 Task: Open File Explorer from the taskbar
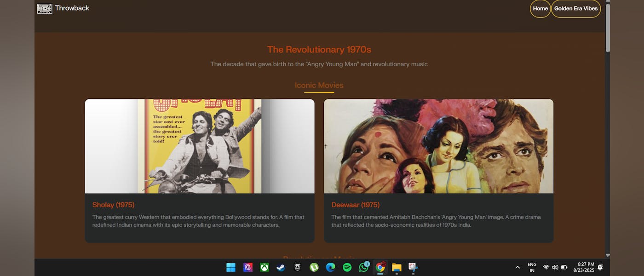(x=397, y=267)
